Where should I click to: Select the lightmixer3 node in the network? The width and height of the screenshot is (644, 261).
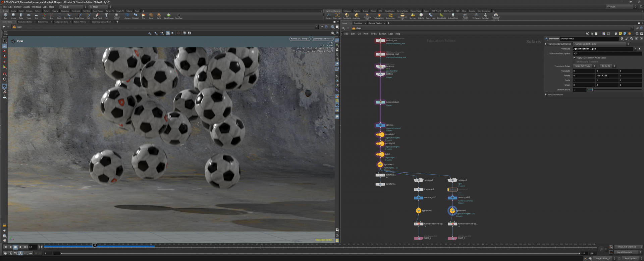[x=452, y=211]
